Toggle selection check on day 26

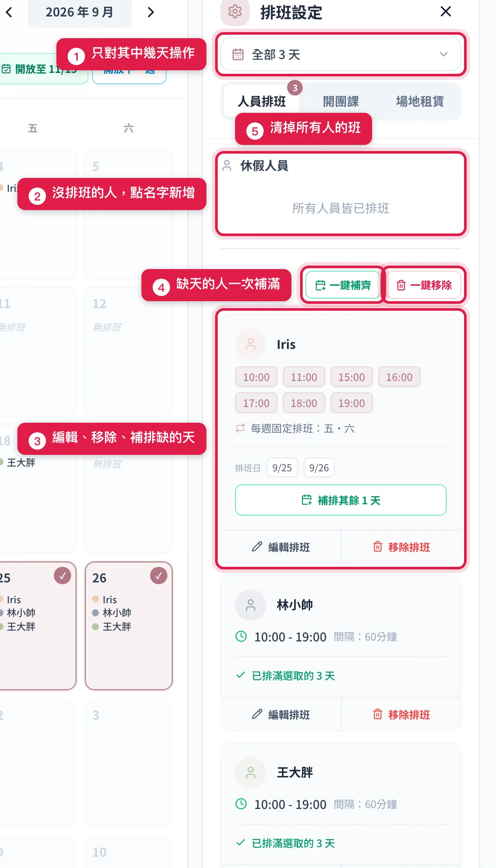[159, 576]
